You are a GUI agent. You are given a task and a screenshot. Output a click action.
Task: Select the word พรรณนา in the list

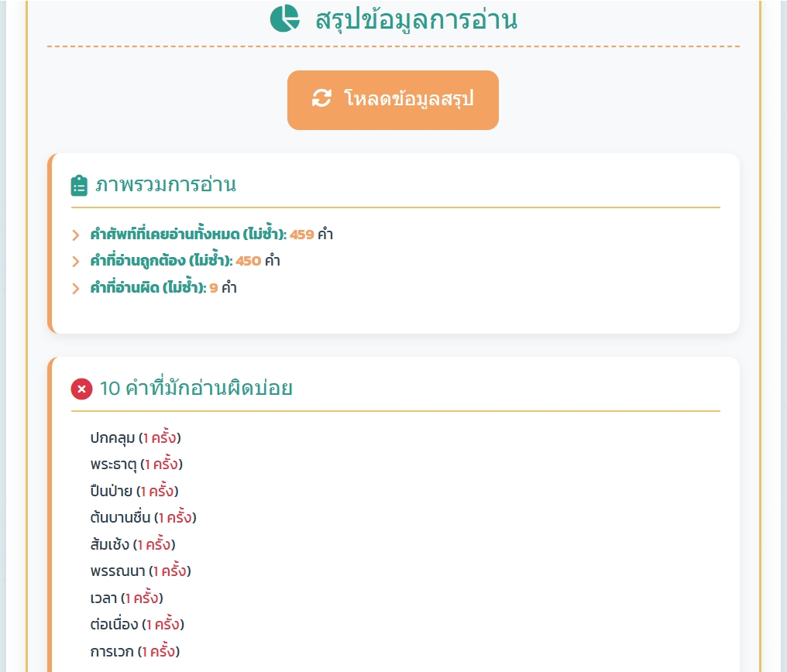[118, 571]
